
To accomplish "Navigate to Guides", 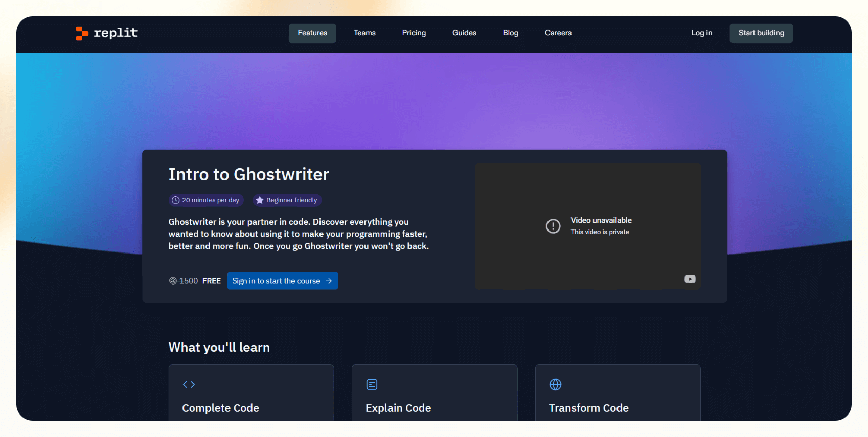I will 464,33.
